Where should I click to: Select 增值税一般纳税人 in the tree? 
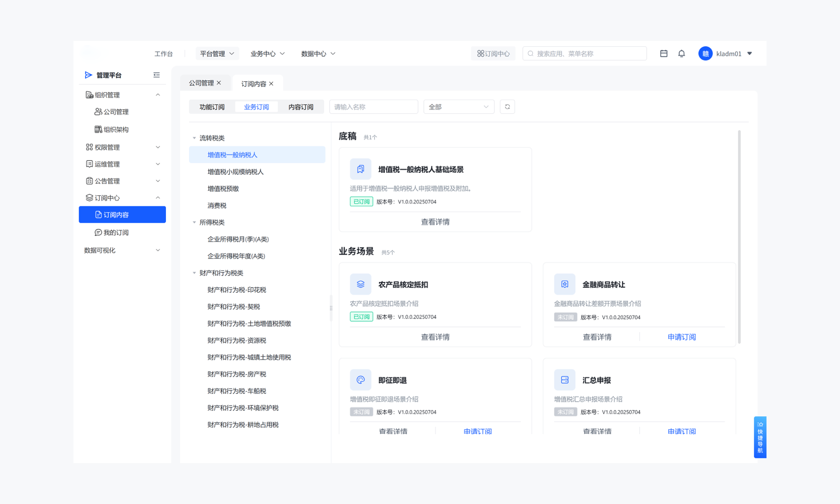tap(257, 155)
